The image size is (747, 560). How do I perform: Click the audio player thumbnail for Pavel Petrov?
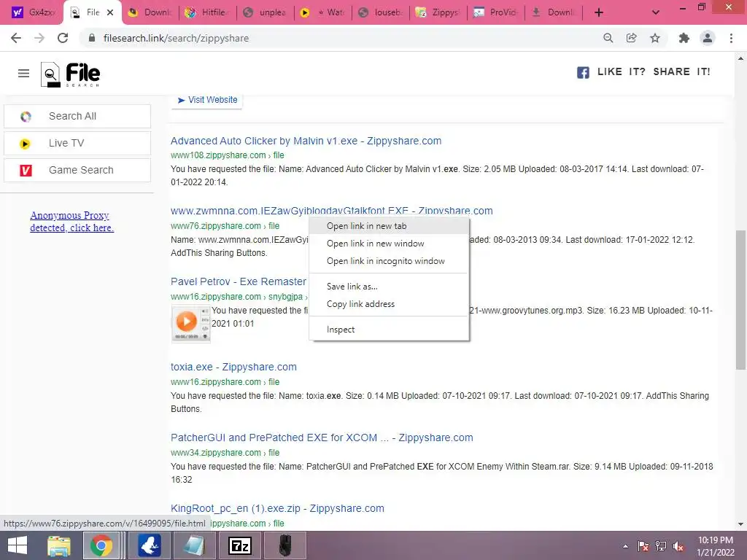click(x=190, y=324)
